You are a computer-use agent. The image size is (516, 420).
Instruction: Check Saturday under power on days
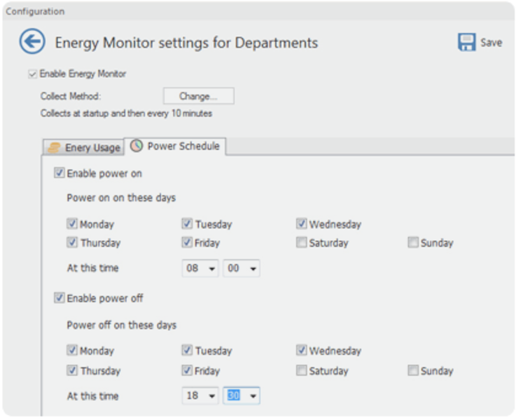[x=301, y=243]
